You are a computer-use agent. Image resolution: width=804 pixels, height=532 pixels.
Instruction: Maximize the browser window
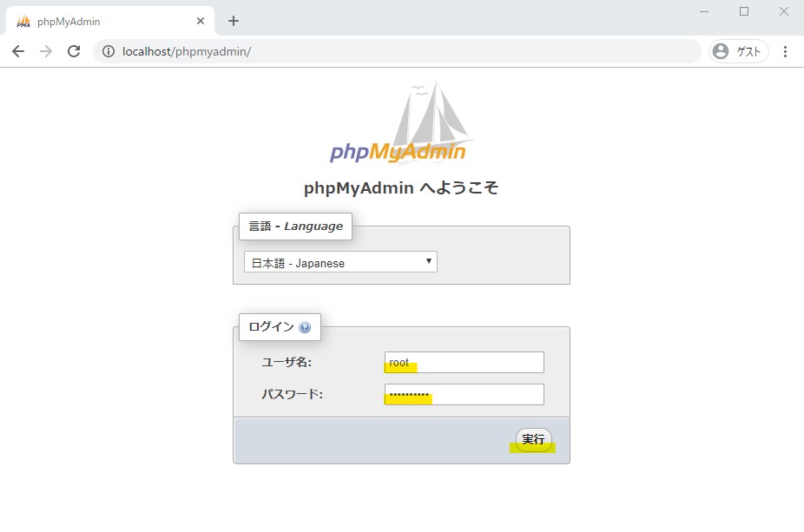tap(744, 11)
